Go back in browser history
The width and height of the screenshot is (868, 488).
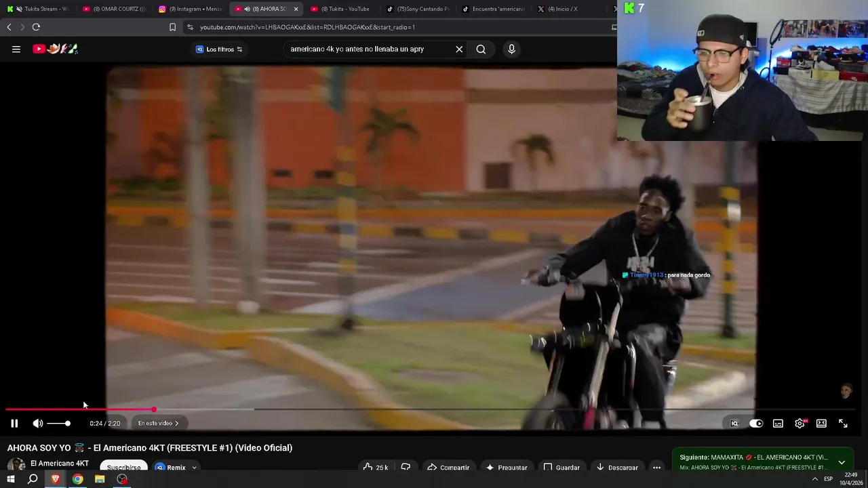(9, 27)
